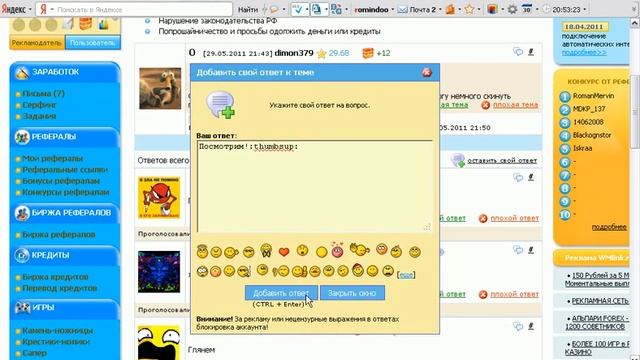Open Мои рефералы in sidebar

[52, 158]
